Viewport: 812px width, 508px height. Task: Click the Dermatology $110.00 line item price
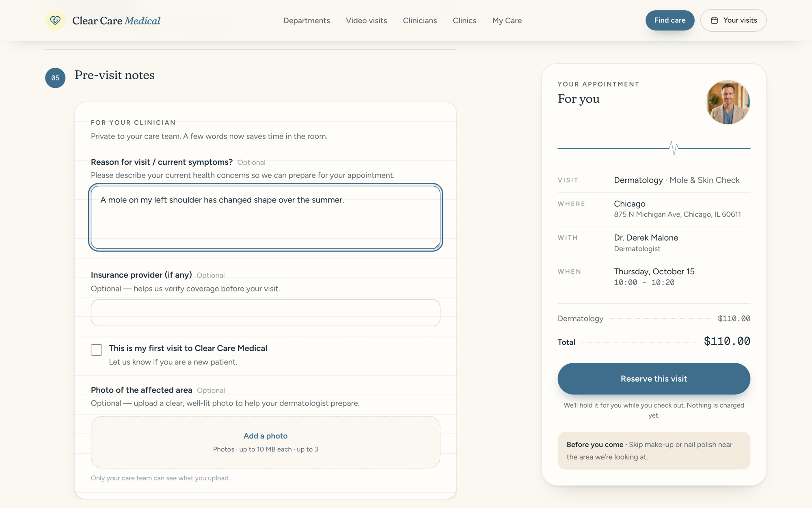[x=734, y=319]
